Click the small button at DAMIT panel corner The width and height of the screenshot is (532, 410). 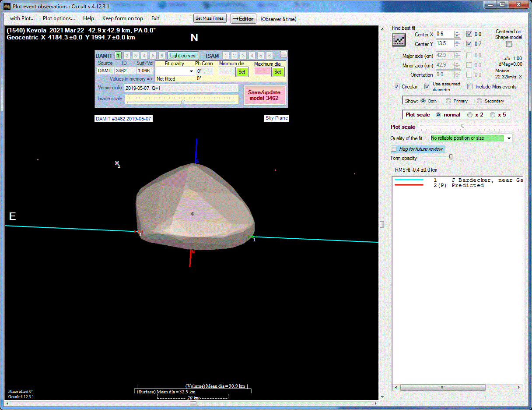[283, 54]
